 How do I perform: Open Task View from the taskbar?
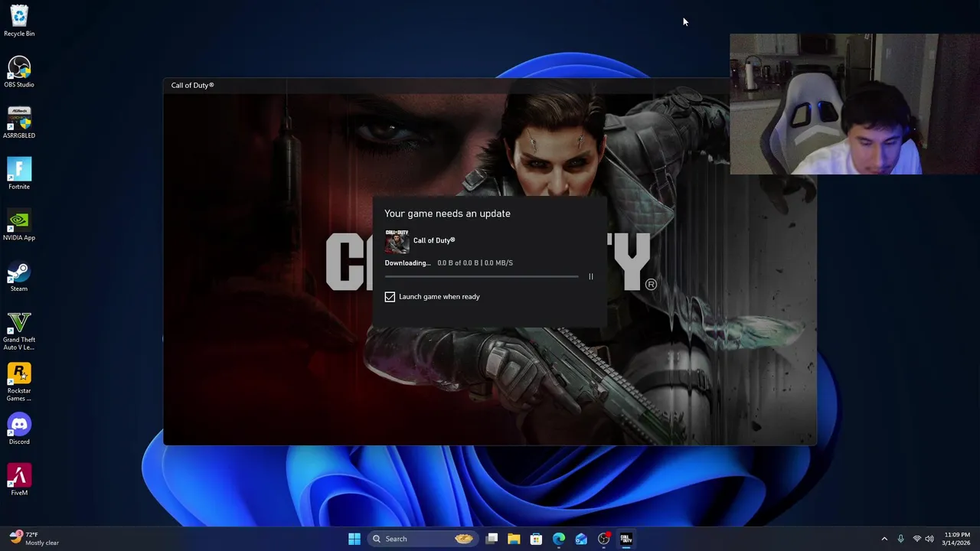click(492, 539)
